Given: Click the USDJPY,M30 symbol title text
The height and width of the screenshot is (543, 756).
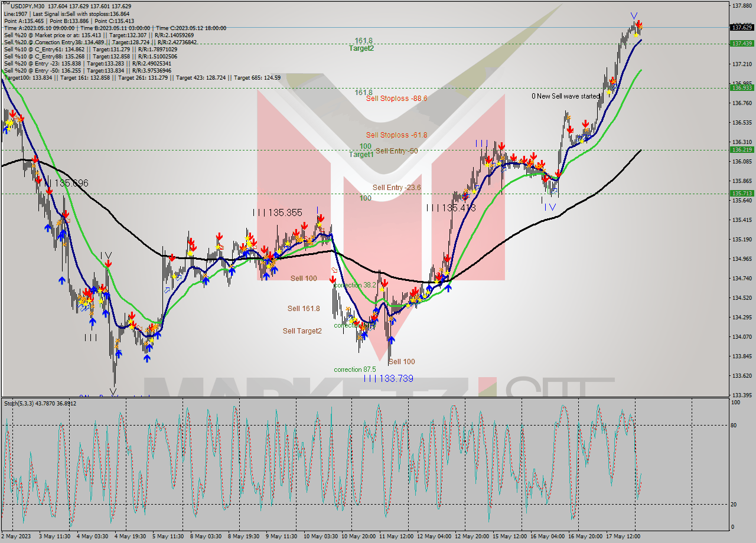Looking at the screenshot, I should [x=27, y=6].
